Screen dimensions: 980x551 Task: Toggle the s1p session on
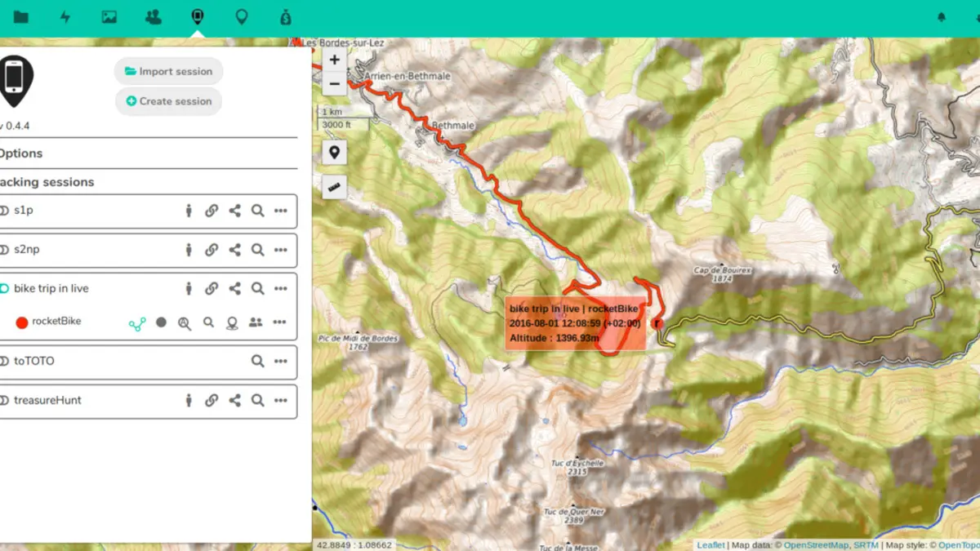tap(4, 211)
